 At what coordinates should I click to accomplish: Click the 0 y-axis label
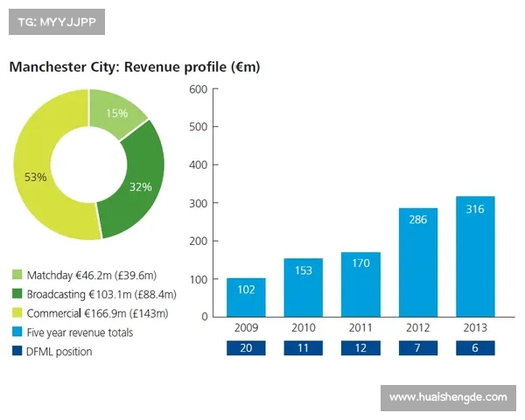pos(205,317)
